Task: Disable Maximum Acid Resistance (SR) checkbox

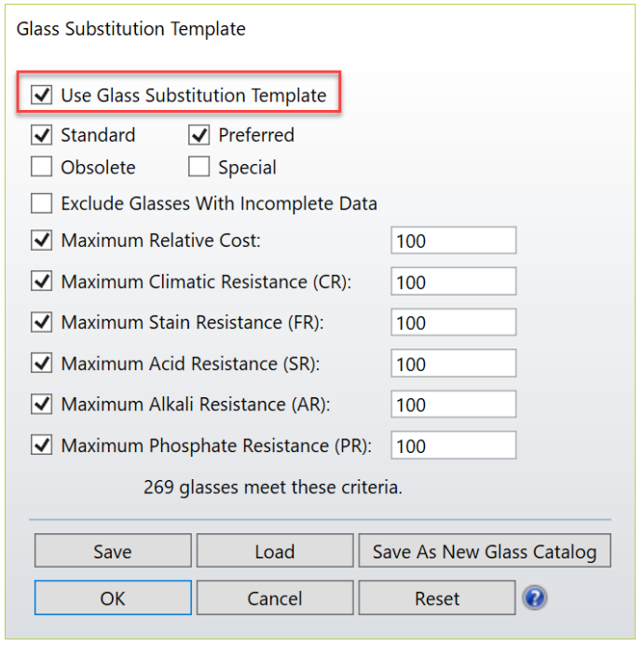Action: 42,364
